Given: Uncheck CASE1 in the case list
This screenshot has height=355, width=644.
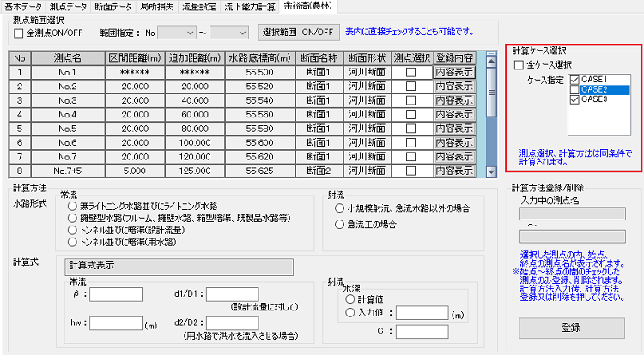Looking at the screenshot, I should [x=573, y=79].
